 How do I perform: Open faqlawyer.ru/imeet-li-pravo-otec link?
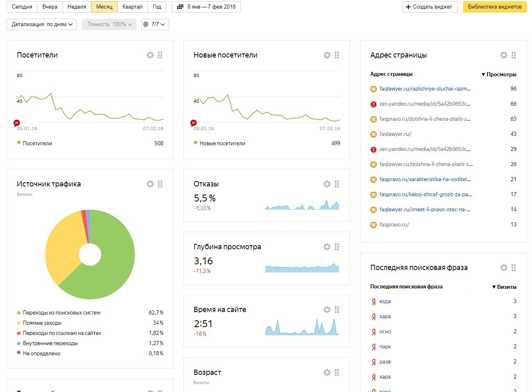point(425,210)
